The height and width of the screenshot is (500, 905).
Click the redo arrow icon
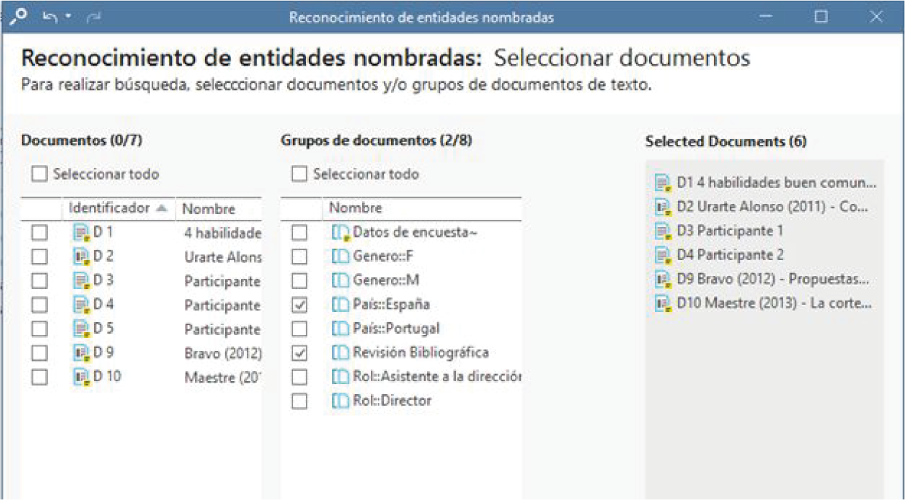(x=95, y=17)
